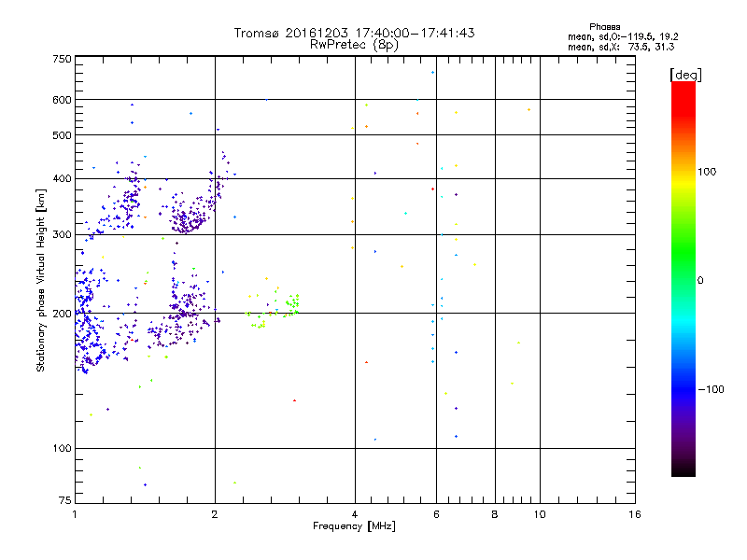The height and width of the screenshot is (560, 747).
Task: Click the '75' height axis tick label
Action: pos(65,500)
